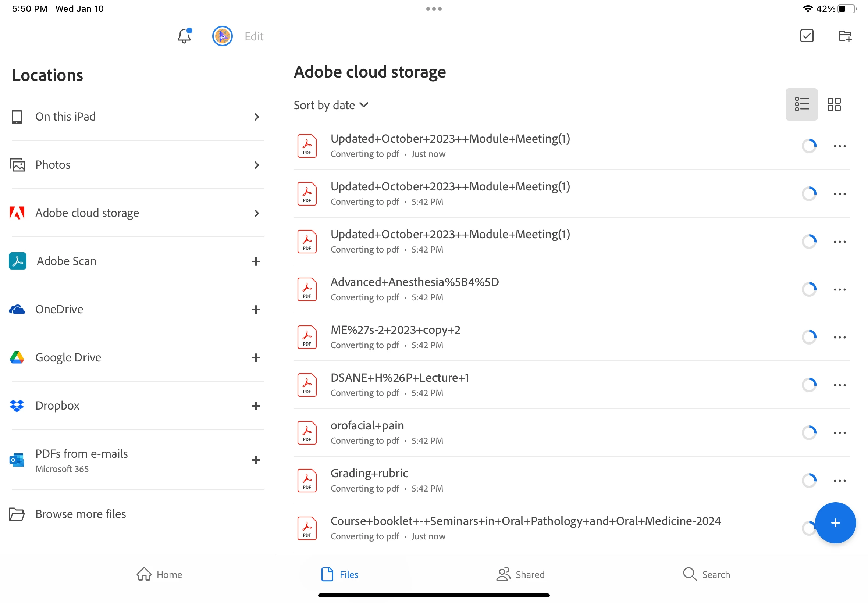
Task: Connect the OneDrive account plus icon
Action: (256, 310)
